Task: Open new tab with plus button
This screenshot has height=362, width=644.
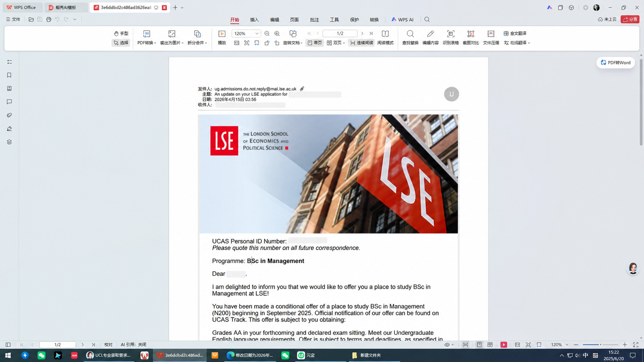Action: [175, 7]
